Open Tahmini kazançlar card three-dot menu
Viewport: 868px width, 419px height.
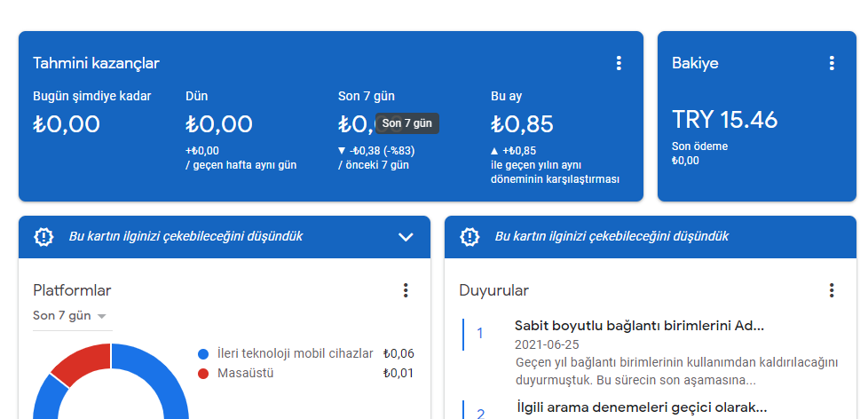point(619,63)
